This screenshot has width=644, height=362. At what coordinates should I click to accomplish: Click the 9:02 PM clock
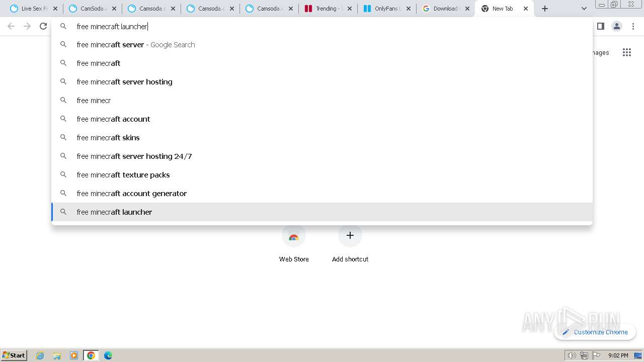(x=618, y=355)
